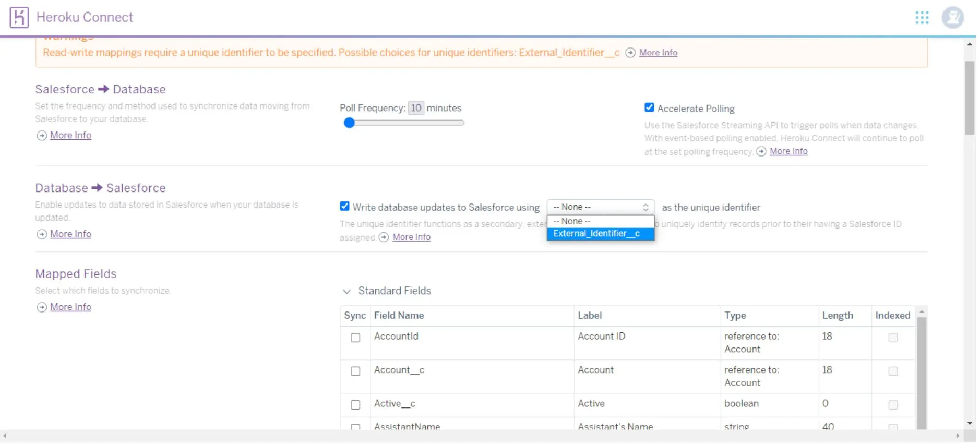Click circled arrow icon after 'assigned.' text
Screen dimensions: 980x444
coord(384,237)
